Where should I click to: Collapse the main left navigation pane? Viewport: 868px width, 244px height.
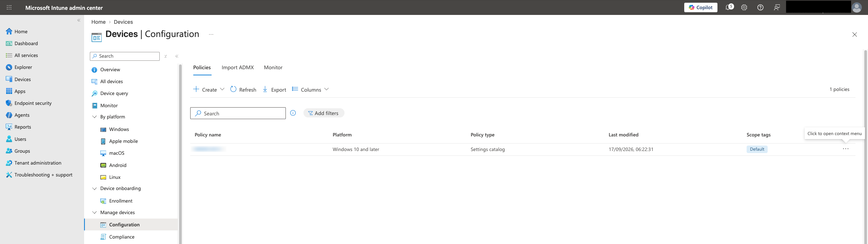79,20
